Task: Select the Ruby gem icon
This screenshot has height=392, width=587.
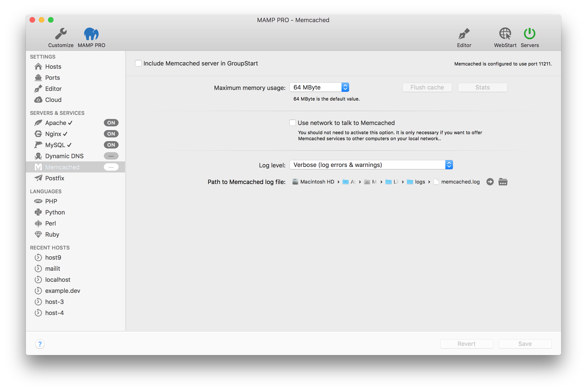Action: [38, 234]
